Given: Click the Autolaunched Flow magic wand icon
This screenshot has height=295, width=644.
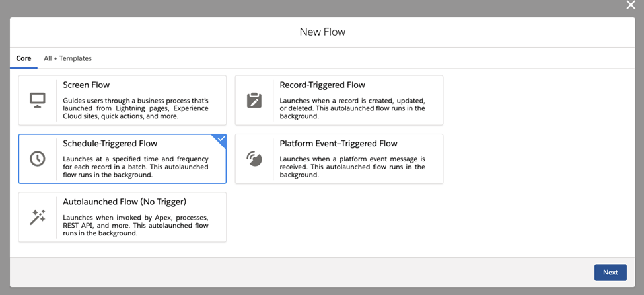Looking at the screenshot, I should [x=38, y=217].
